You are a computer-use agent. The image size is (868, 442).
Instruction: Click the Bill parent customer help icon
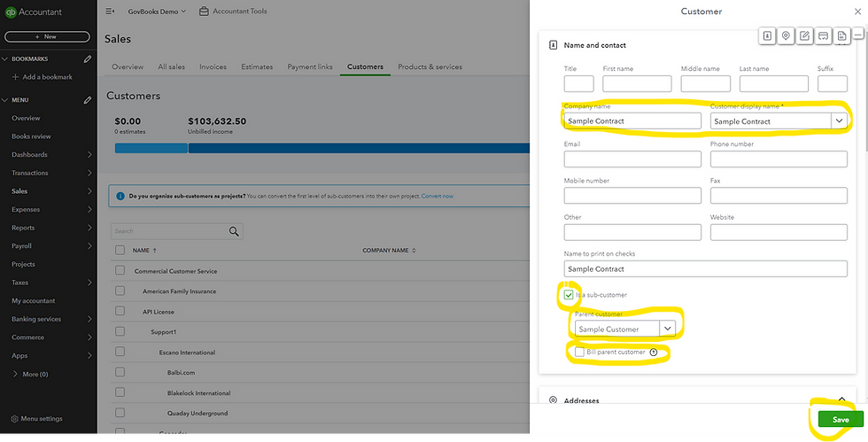click(x=654, y=353)
